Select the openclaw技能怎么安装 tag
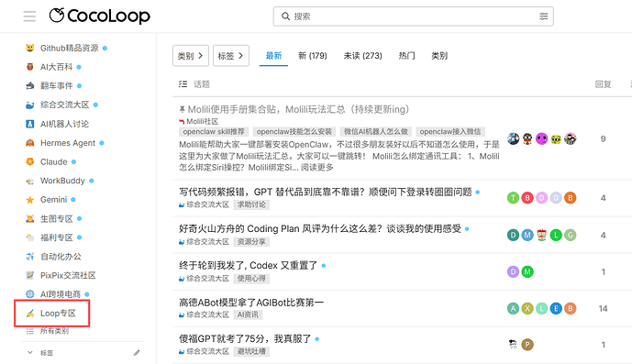Viewport: 632px width, 364px height. tap(294, 132)
